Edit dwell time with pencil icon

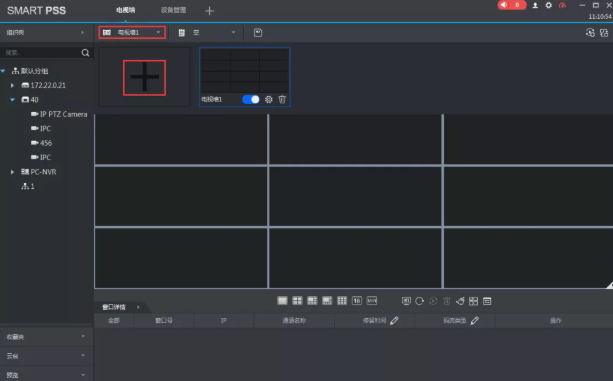394,320
